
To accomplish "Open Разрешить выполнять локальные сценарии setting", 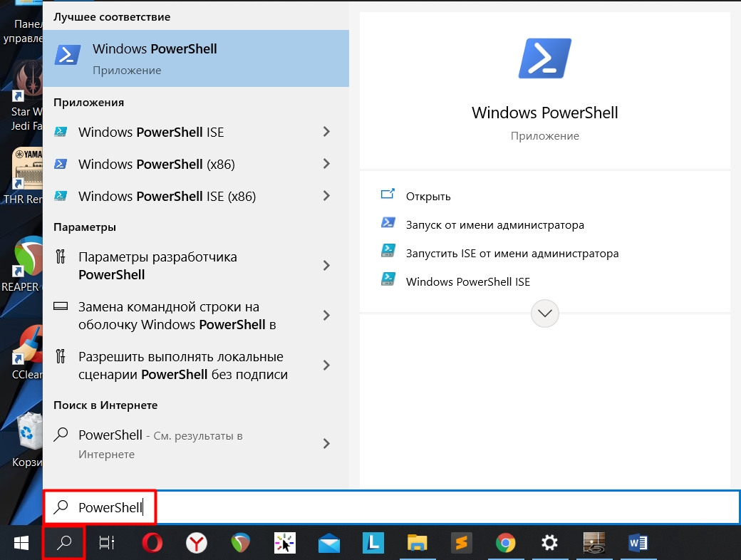I will (196, 365).
